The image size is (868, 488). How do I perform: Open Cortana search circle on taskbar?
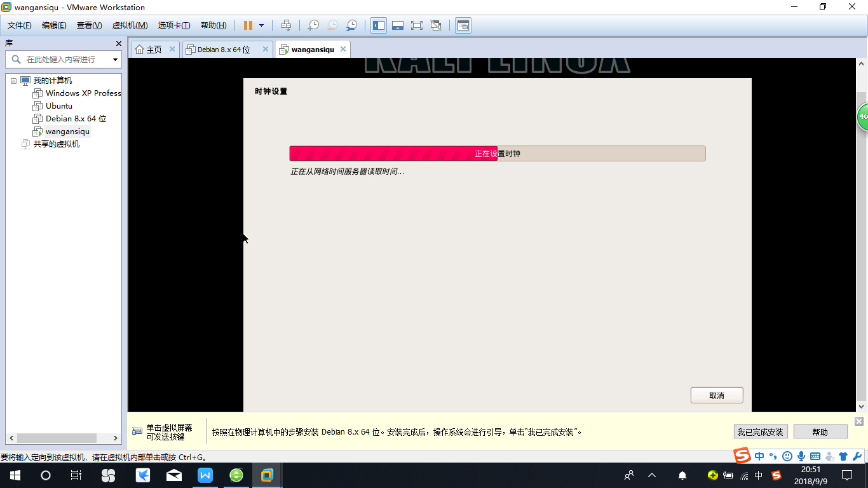[x=46, y=475]
